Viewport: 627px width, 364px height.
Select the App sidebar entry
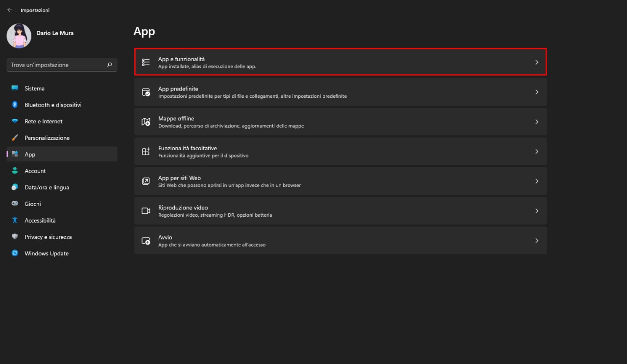click(x=62, y=154)
